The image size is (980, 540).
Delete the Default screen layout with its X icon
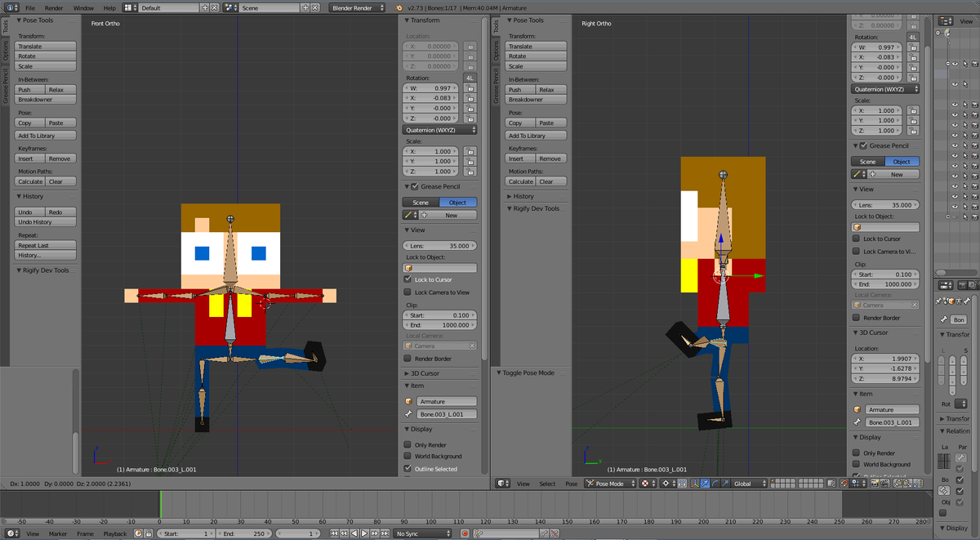click(x=215, y=7)
